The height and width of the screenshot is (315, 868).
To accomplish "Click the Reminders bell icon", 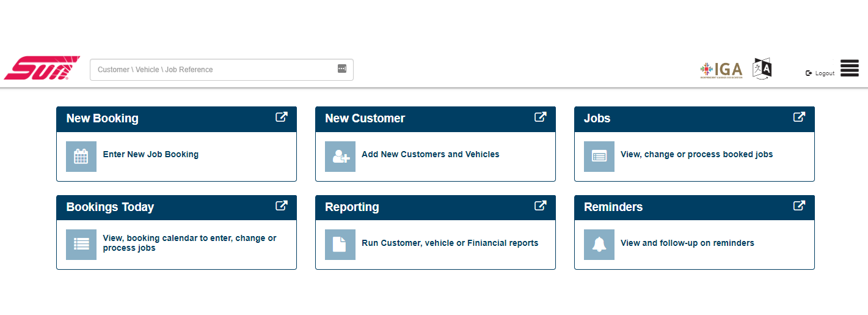I will point(599,245).
